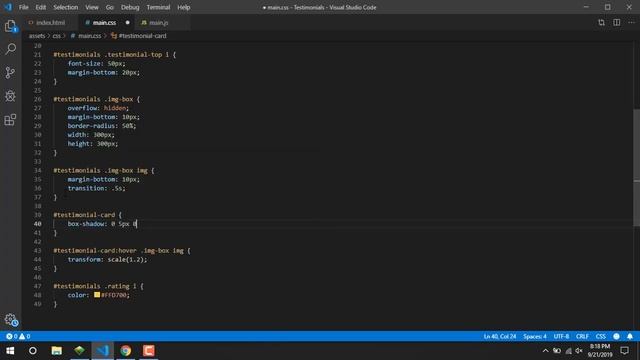Image resolution: width=640 pixels, height=360 pixels.
Task: Open the Source Control view
Action: pyautogui.click(x=11, y=73)
